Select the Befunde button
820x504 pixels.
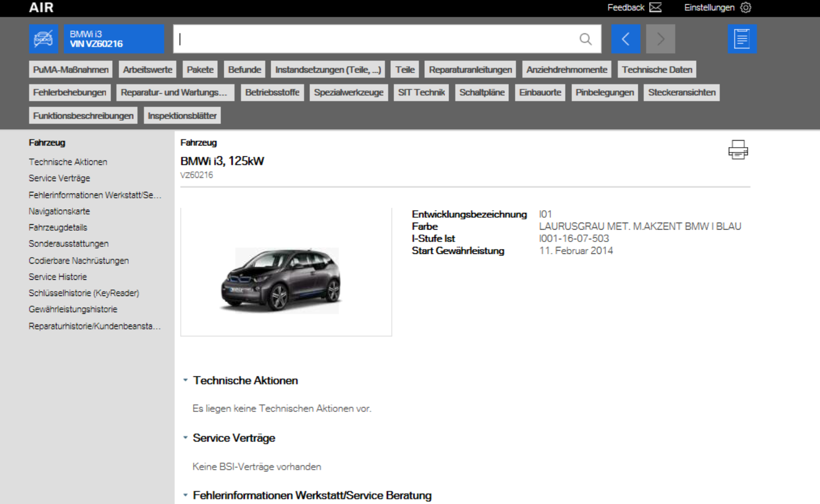pyautogui.click(x=244, y=70)
